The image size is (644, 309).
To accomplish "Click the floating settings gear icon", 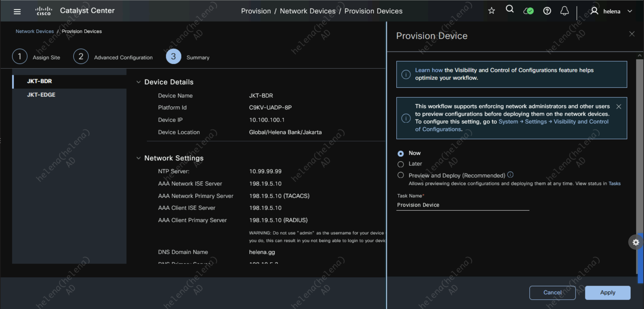I will [635, 242].
